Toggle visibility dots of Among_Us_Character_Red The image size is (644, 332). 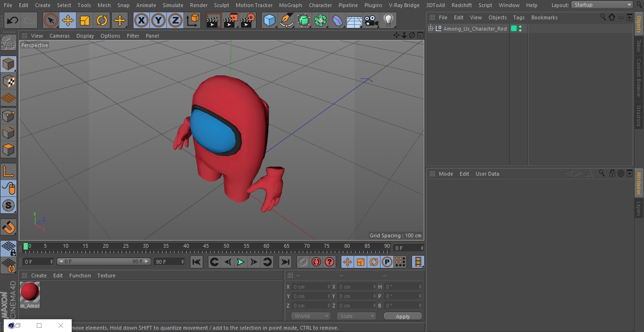(520, 29)
